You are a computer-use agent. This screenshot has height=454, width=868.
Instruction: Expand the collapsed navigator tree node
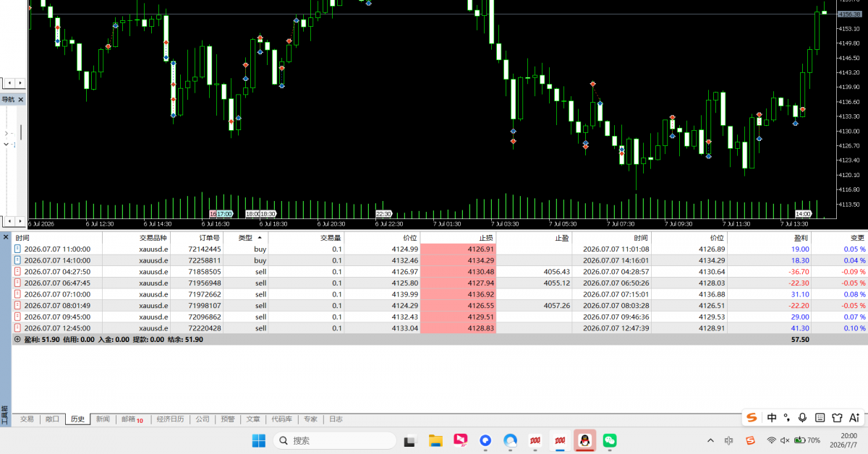7,134
